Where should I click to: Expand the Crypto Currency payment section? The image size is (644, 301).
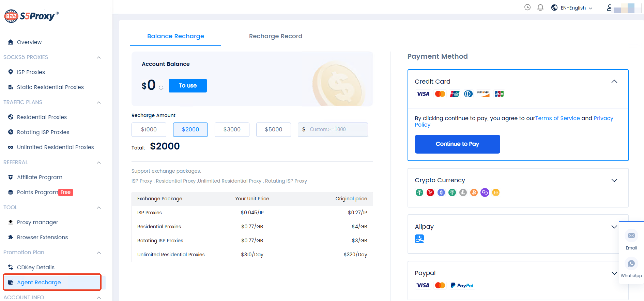614,180
